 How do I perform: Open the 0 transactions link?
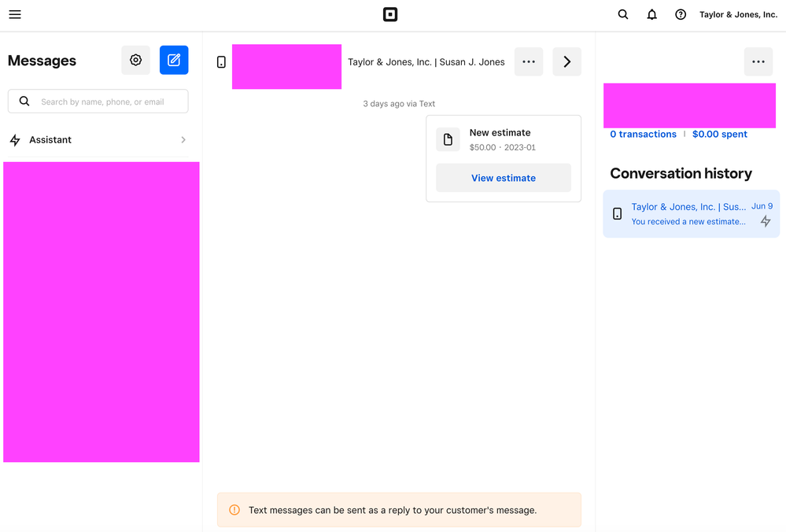[643, 135]
